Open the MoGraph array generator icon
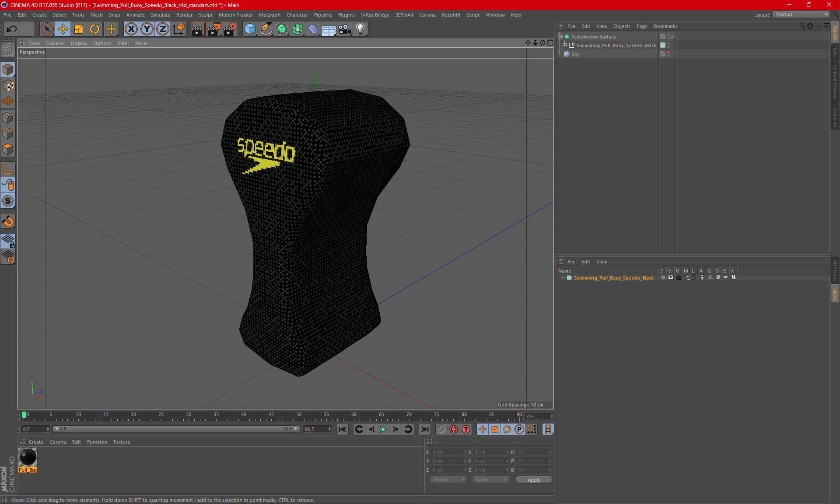This screenshot has width=840, height=504. (x=297, y=29)
